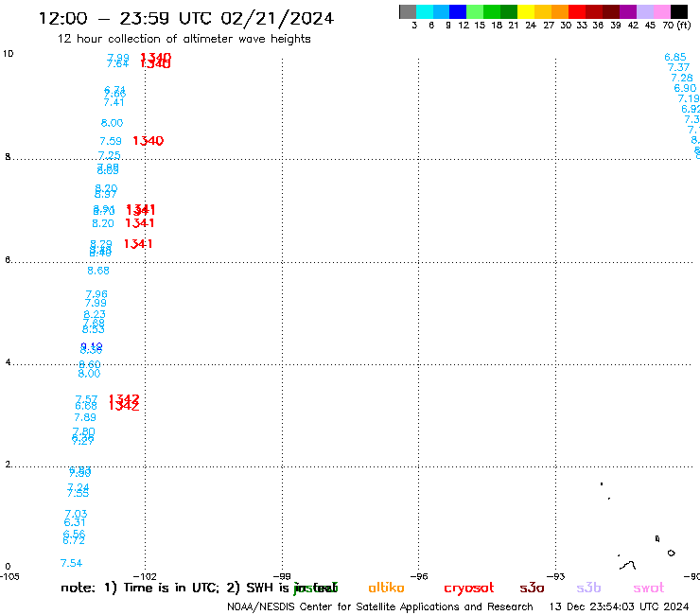Click the purple swatch in the color scale
The width and height of the screenshot is (700, 615).
[628, 11]
